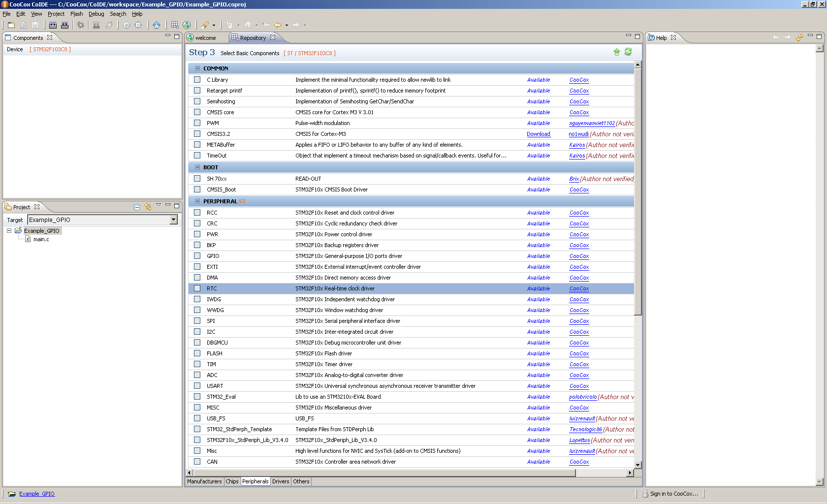Click the blue Home toolbar icon

[157, 25]
